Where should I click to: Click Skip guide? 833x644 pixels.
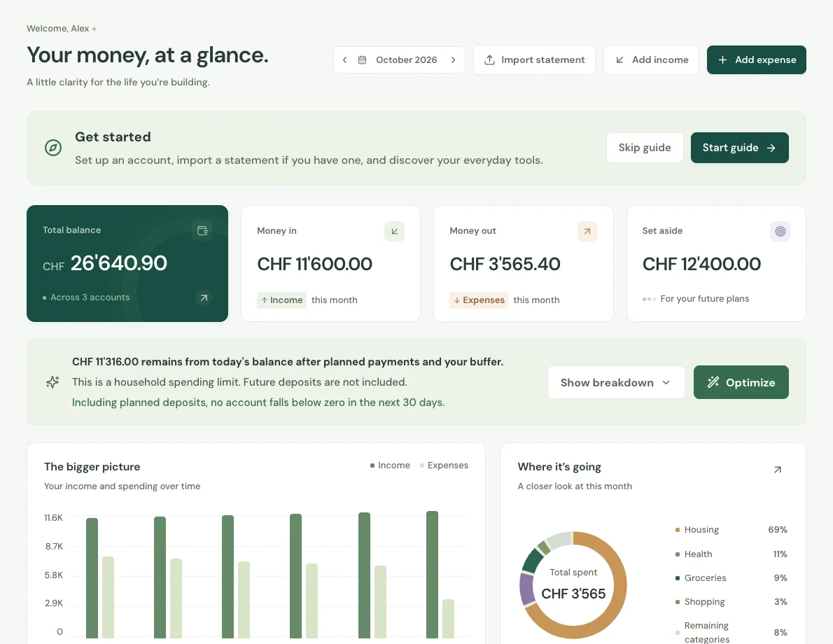645,148
